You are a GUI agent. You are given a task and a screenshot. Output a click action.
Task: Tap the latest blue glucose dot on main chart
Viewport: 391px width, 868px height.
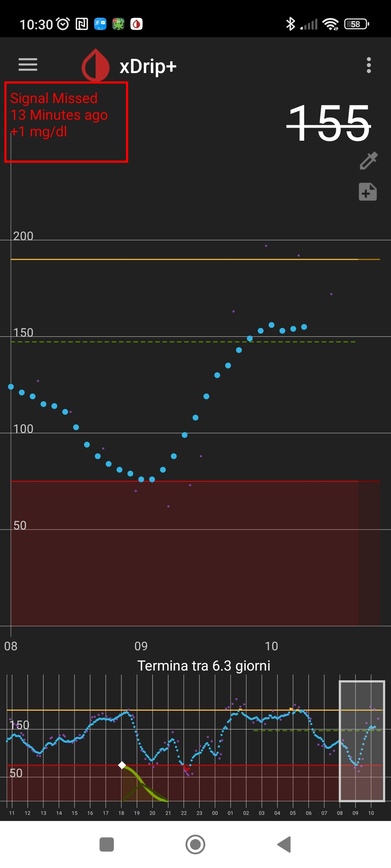point(304,327)
